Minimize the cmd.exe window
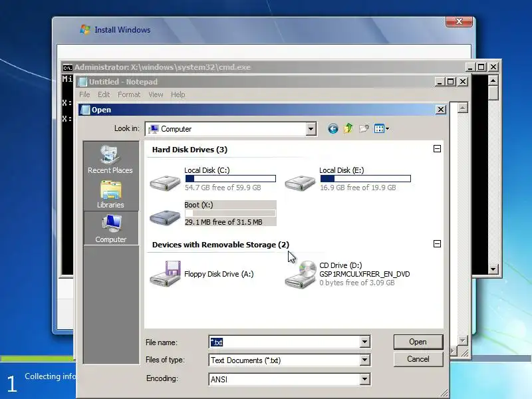 click(x=469, y=67)
